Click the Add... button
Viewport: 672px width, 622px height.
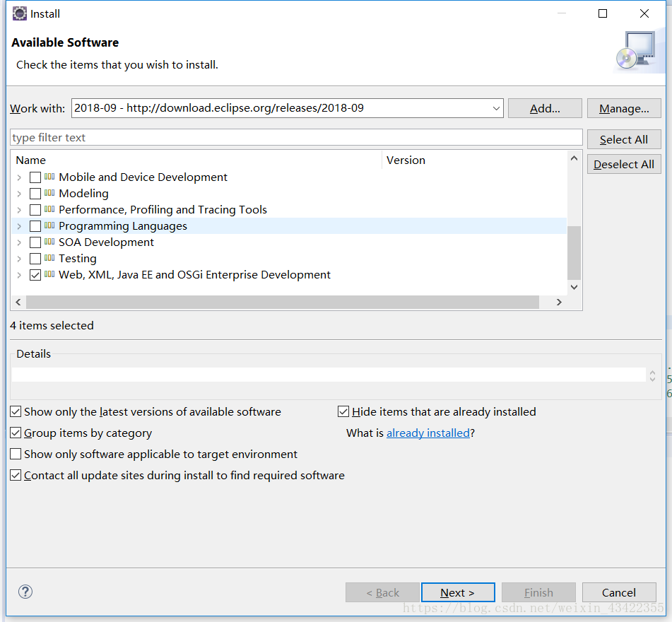545,108
